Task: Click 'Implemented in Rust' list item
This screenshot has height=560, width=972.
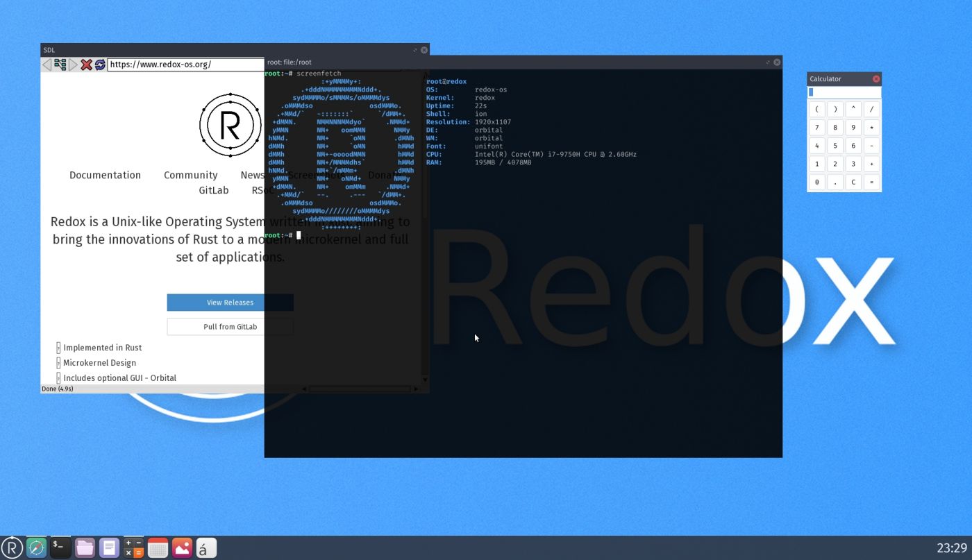Action: (x=102, y=348)
